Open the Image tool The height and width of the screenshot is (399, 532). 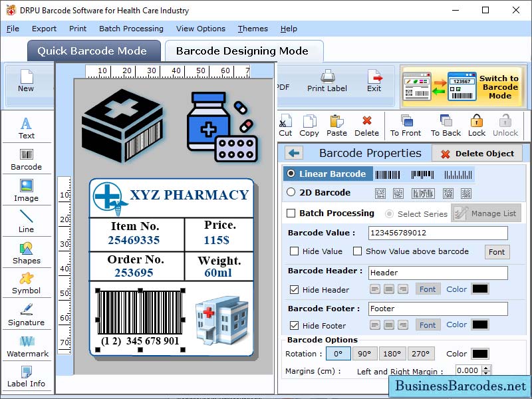(27, 192)
